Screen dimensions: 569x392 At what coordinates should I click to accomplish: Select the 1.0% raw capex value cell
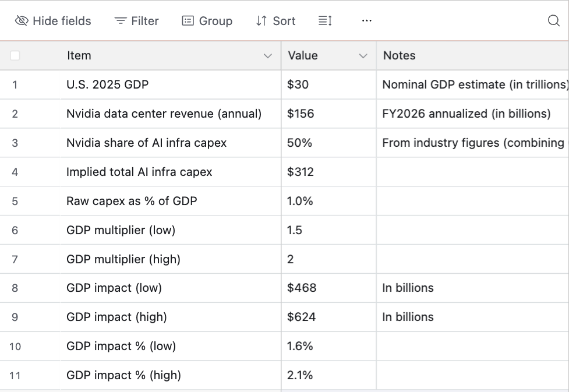[300, 202]
